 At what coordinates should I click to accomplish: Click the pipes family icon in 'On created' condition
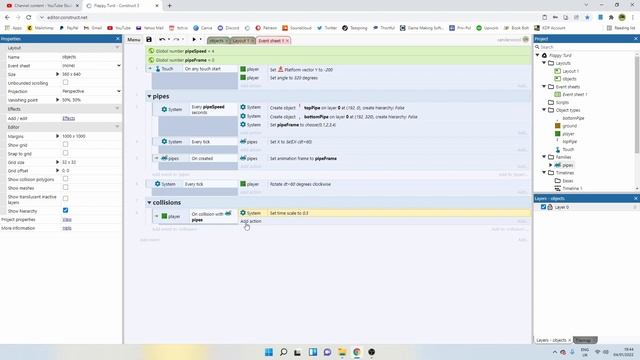[x=164, y=158]
